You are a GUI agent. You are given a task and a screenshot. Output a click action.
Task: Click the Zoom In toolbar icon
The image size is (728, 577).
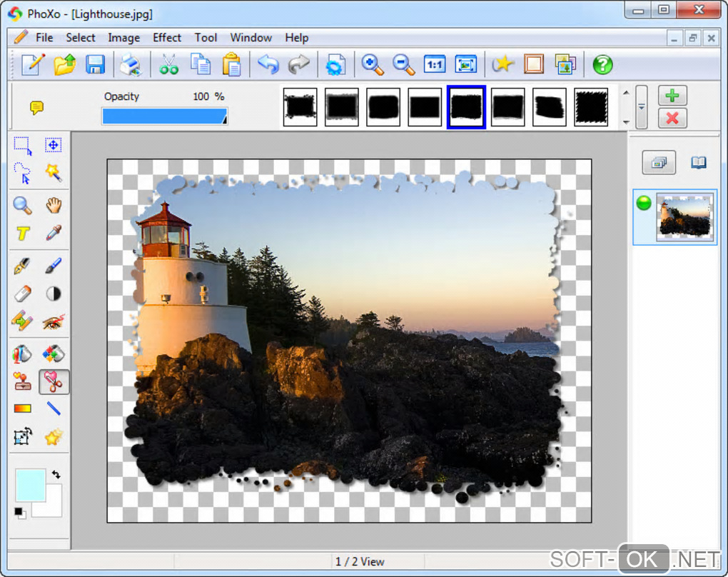(x=372, y=64)
